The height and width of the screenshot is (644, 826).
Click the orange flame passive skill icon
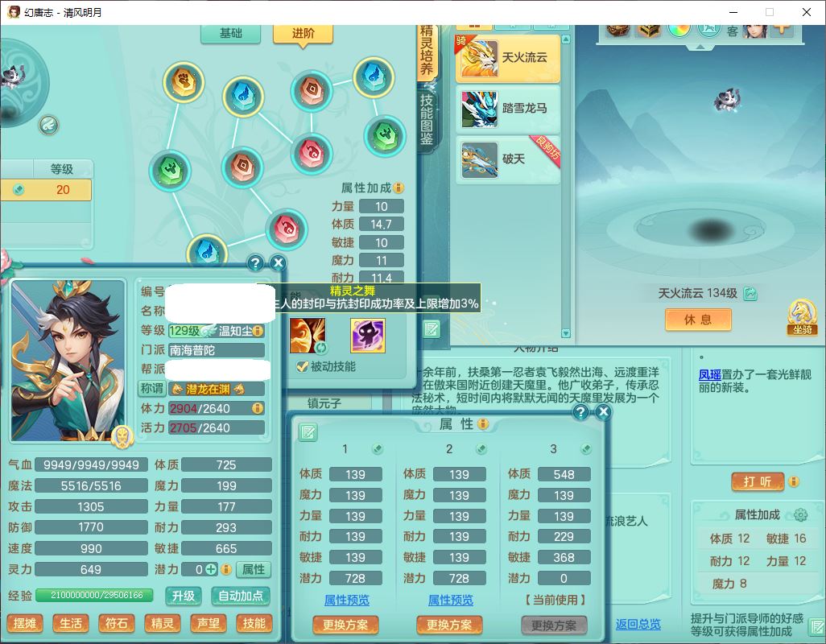(x=307, y=335)
